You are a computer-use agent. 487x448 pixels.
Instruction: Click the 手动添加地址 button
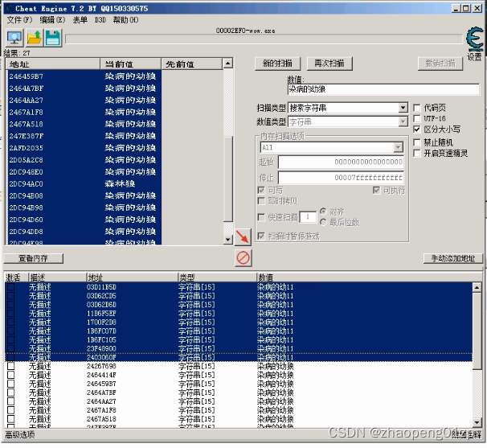(452, 258)
